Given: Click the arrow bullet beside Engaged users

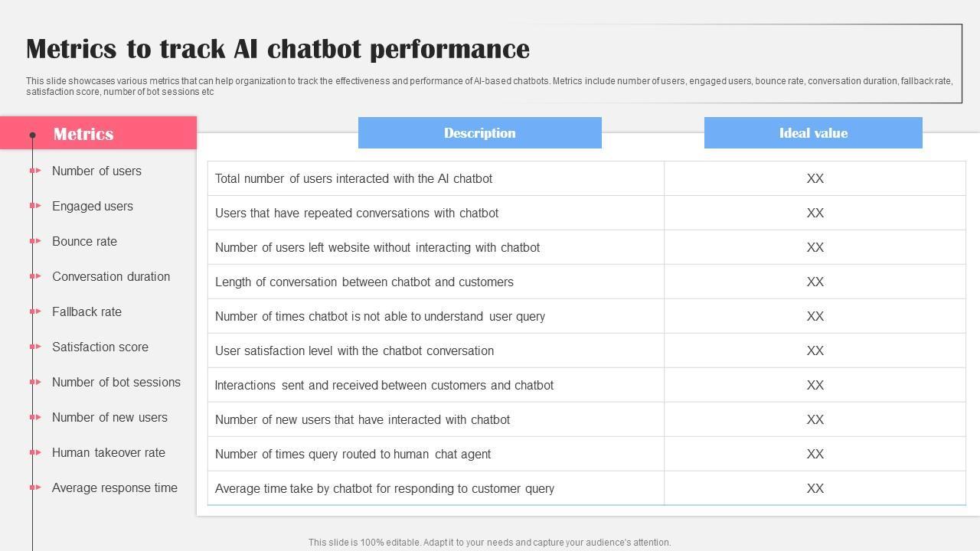Looking at the screenshot, I should [35, 206].
